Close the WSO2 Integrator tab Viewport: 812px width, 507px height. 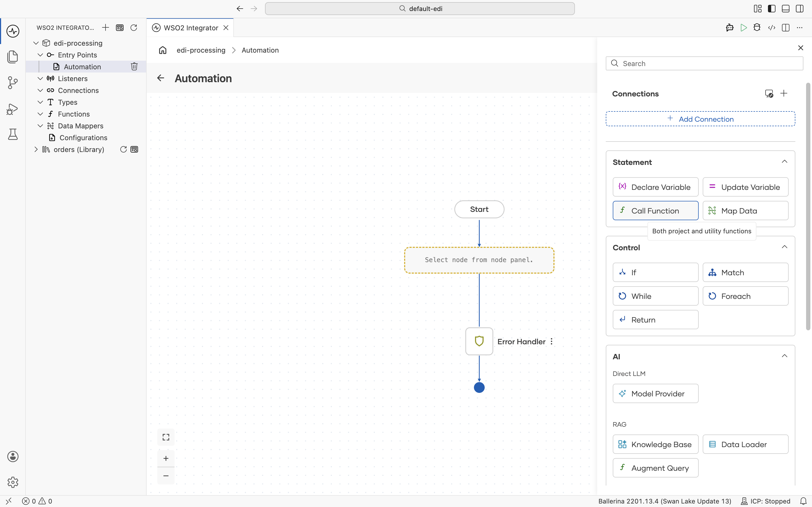pyautogui.click(x=226, y=27)
